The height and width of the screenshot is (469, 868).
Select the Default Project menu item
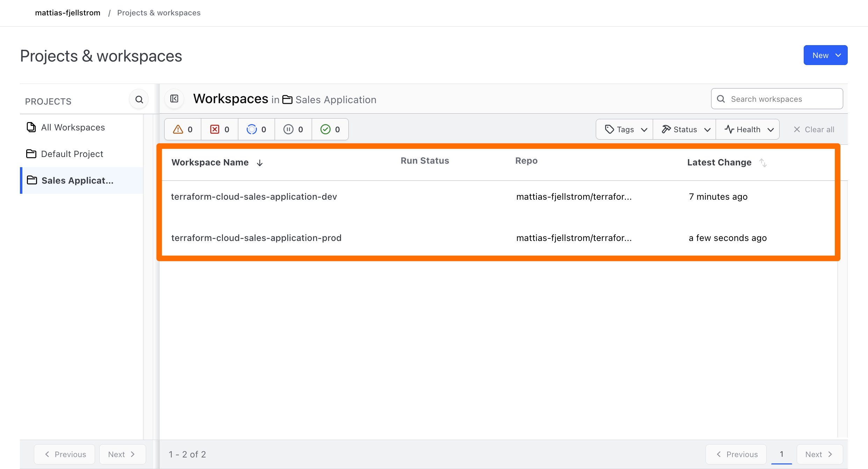(x=72, y=154)
